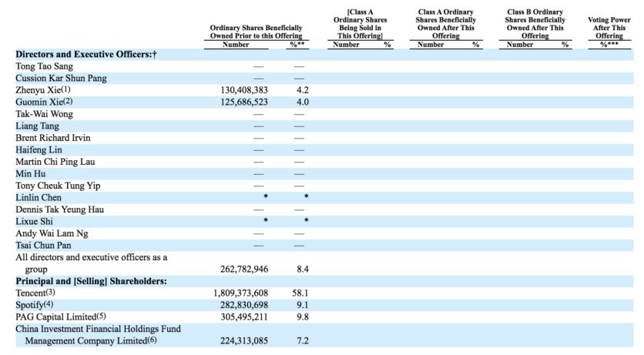Click the Spotify shareholder row name
The width and height of the screenshot is (644, 355).
35,305
